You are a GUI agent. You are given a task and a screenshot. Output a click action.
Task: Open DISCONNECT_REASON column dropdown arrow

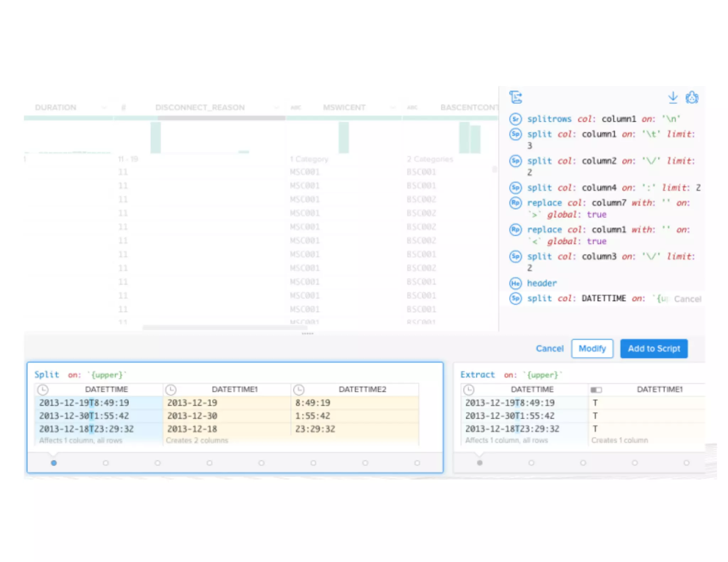(x=277, y=107)
